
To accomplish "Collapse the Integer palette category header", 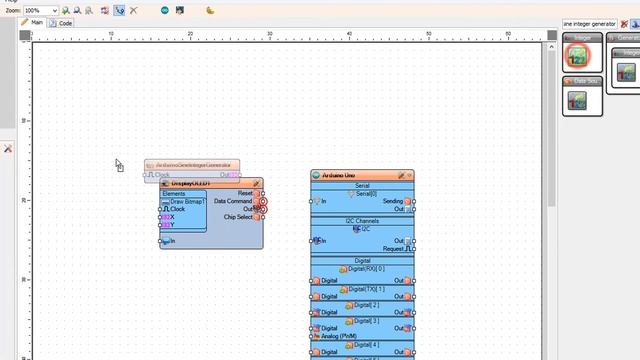I will coord(582,38).
